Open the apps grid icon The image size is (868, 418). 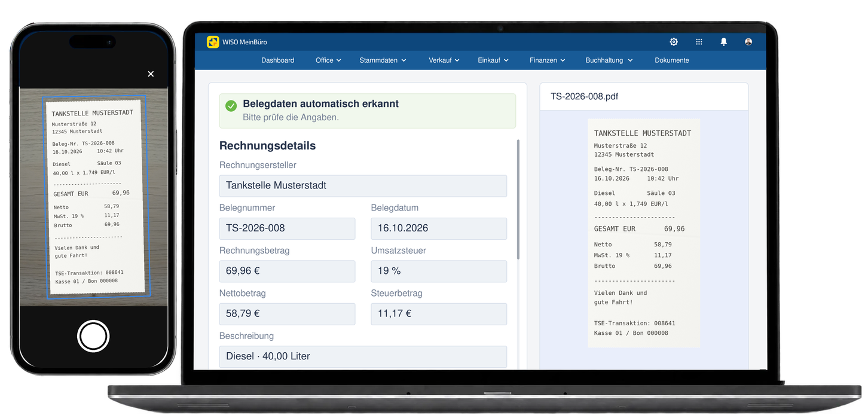(699, 42)
